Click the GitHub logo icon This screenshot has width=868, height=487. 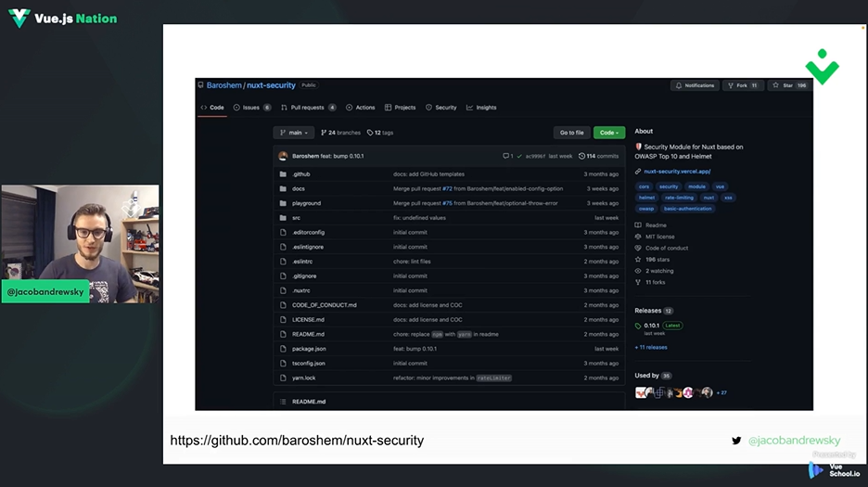201,85
